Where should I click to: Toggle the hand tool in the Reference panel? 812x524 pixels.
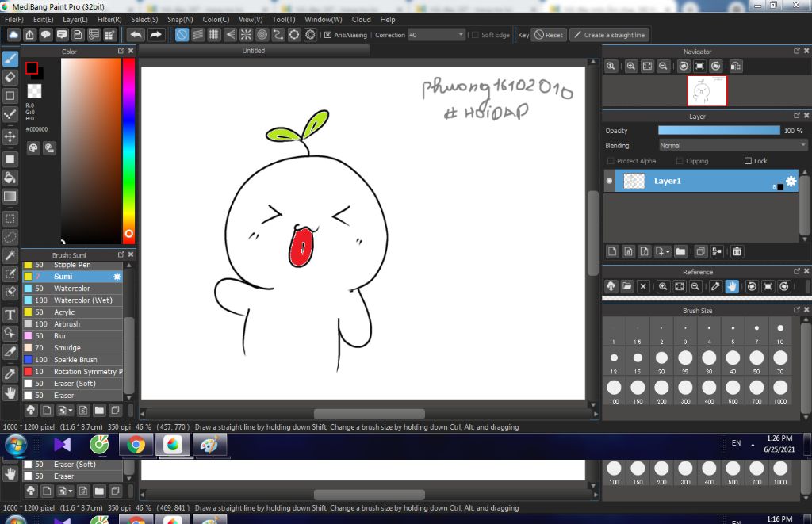point(732,286)
